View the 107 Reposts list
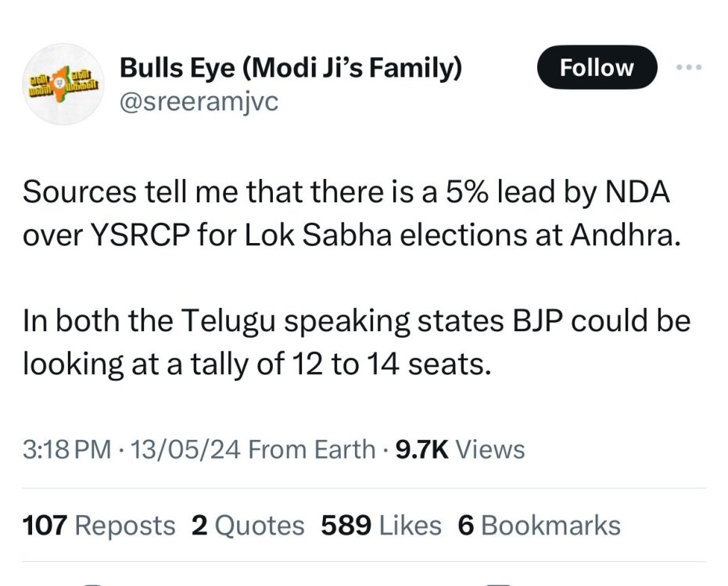This screenshot has width=728, height=586. click(99, 525)
